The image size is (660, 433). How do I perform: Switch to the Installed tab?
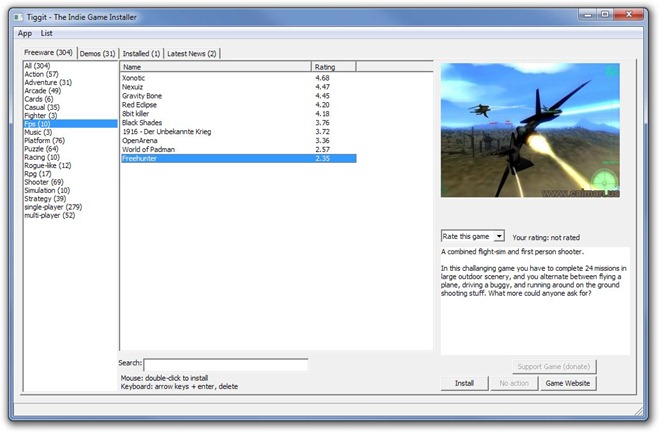tap(141, 53)
